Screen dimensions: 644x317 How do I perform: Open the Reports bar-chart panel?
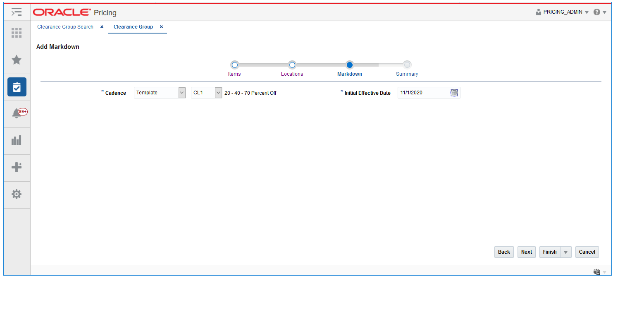(17, 141)
